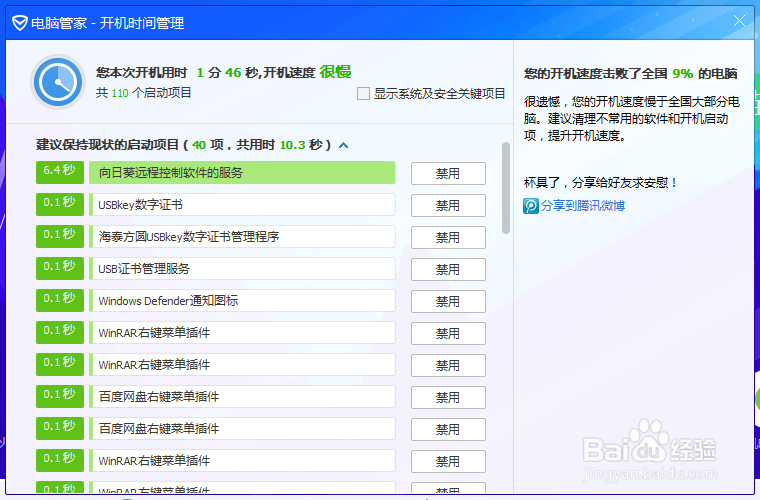Screen dimensions: 760x500
Task: Collapse the 建议保持现状的启动项目 section
Action: tap(344, 145)
